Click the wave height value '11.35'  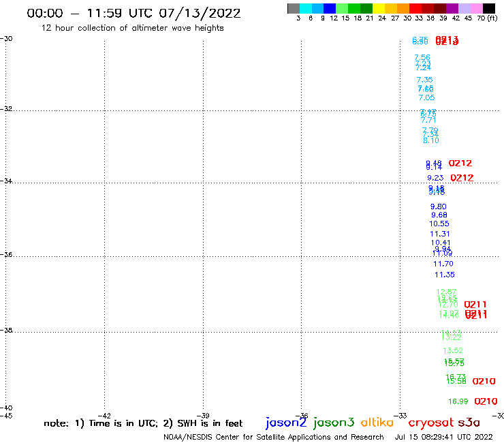[x=445, y=275]
